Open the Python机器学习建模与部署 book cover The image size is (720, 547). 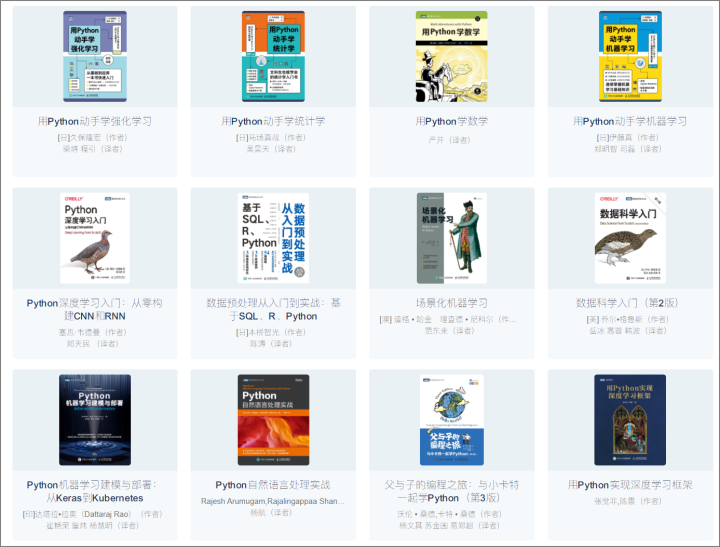pos(95,420)
